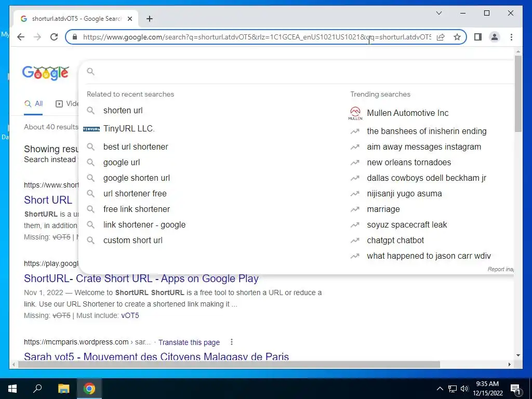The width and height of the screenshot is (532, 399).
Task: Close the Google Search tab
Action: 129,19
